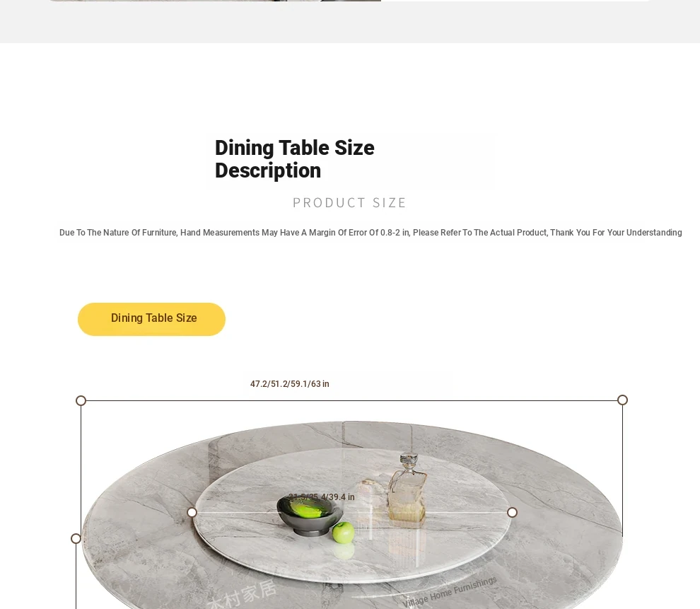Click the green apple on the turntable
This screenshot has width=700, height=609.
(x=343, y=533)
